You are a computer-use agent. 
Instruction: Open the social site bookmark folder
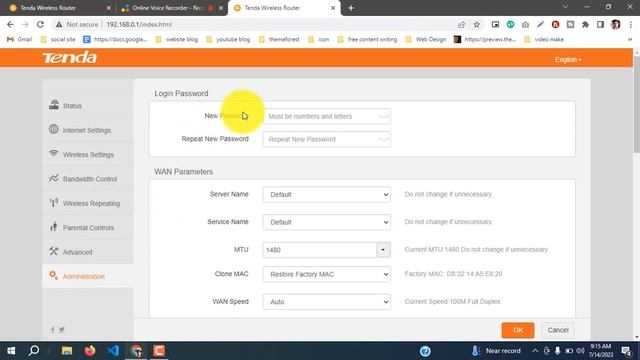coord(58,40)
